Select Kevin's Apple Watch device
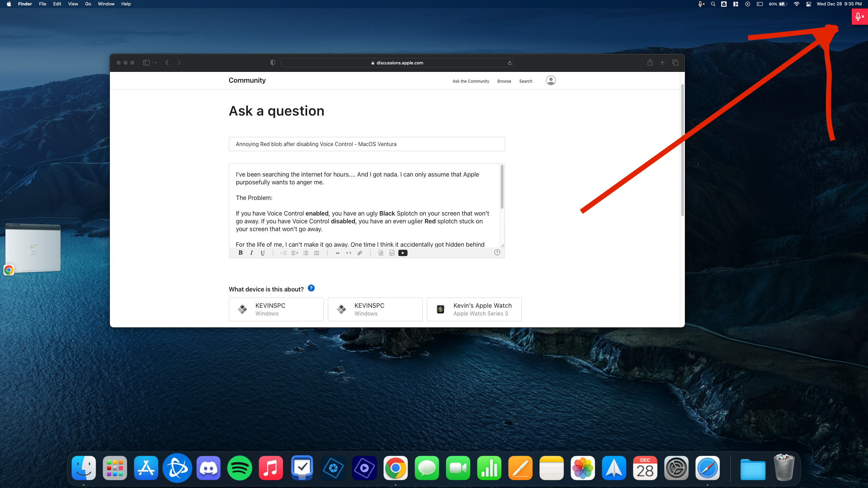This screenshot has height=488, width=868. click(x=474, y=309)
